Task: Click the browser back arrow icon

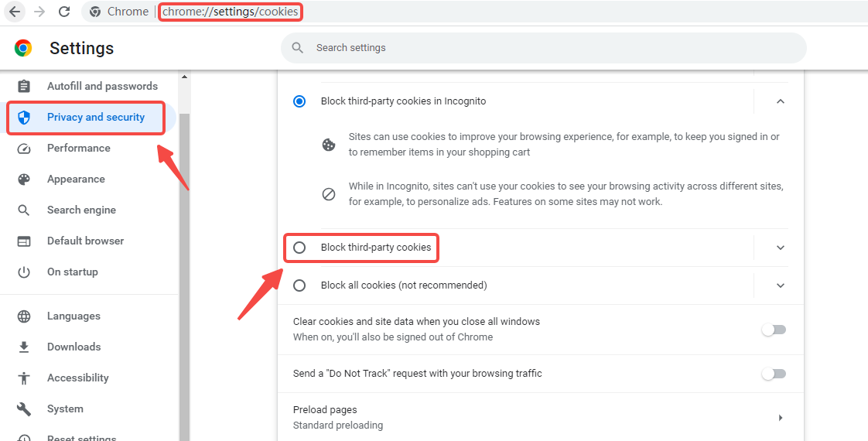Action: [x=15, y=12]
